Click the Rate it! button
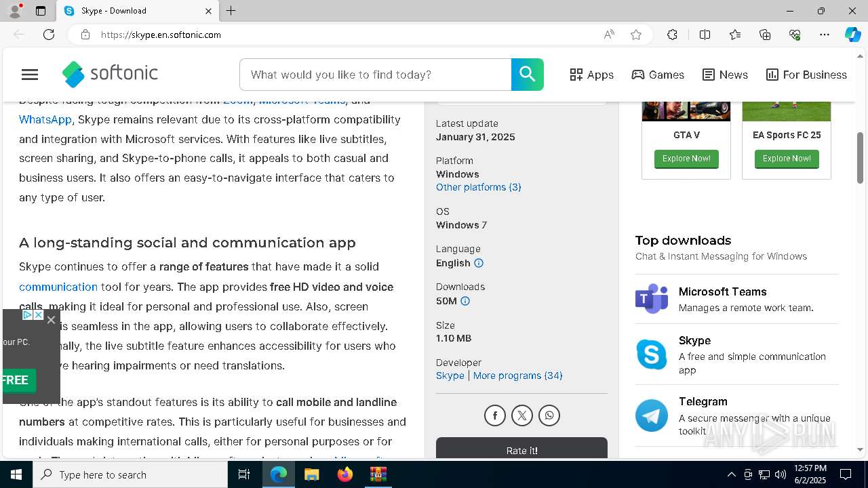 (x=521, y=449)
